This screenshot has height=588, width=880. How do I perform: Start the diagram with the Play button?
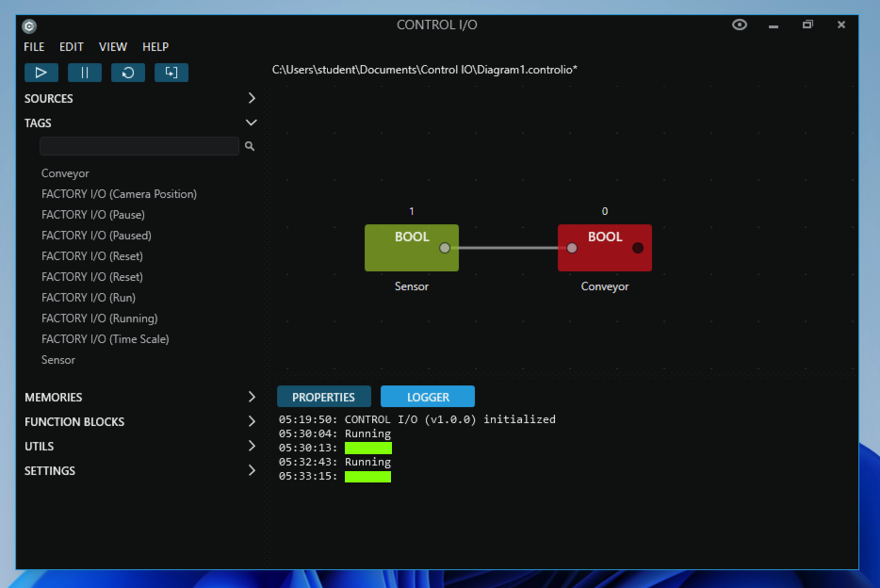(x=41, y=73)
